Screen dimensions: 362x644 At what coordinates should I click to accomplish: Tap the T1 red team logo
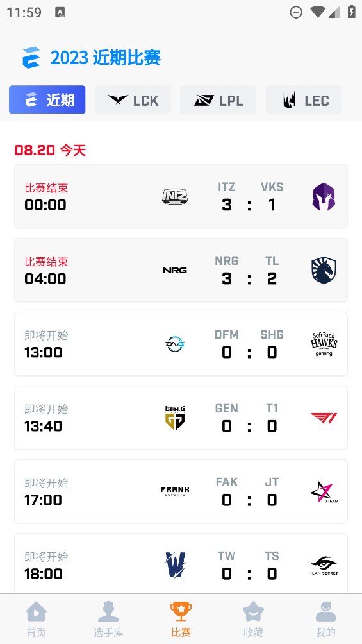point(324,418)
